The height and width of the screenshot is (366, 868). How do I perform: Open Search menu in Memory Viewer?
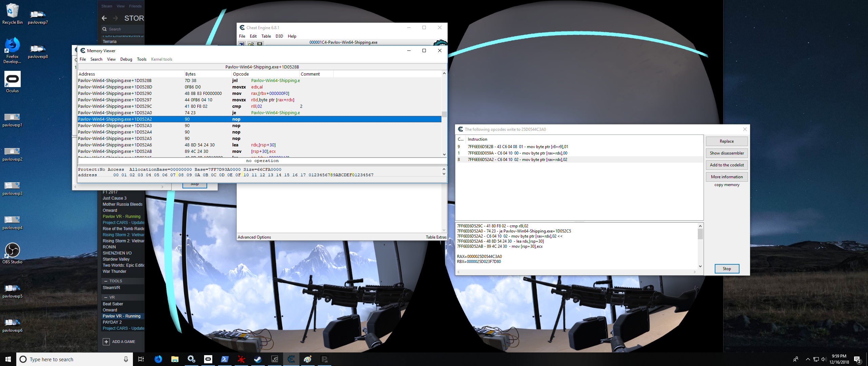96,59
